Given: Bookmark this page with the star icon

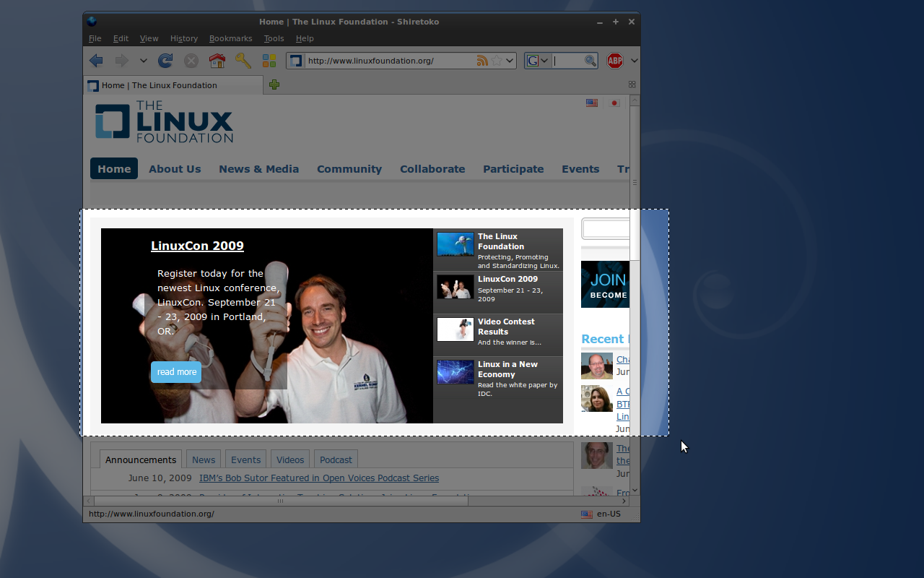Looking at the screenshot, I should (497, 61).
